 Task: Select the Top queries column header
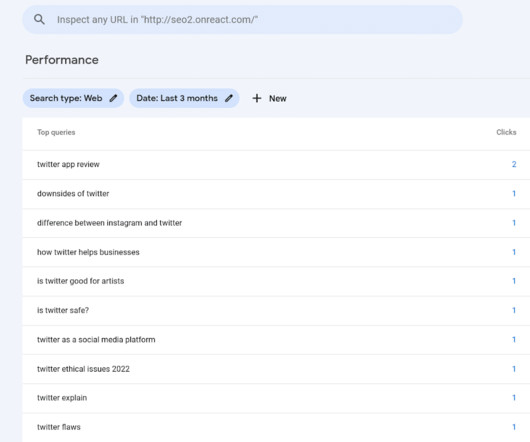point(56,132)
